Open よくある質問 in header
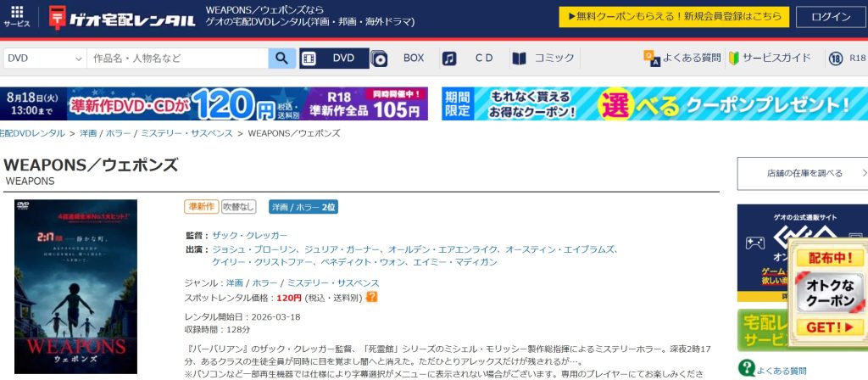 tap(692, 58)
